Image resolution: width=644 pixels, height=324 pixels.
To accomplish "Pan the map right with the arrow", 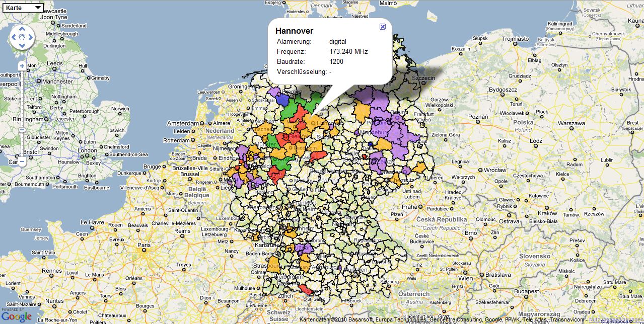I will pos(31,37).
